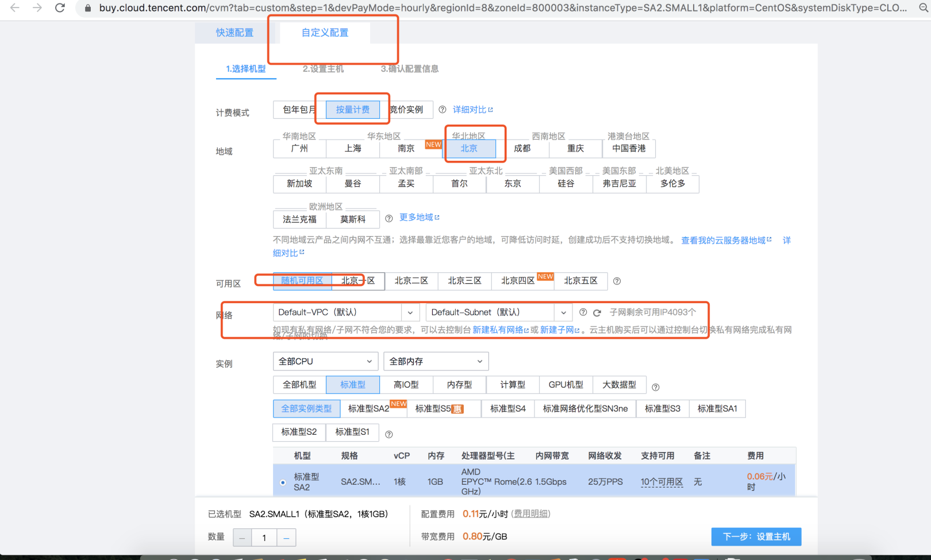Select the 标准型 SA2 row radio button
Viewport: 931px width, 560px height.
pyautogui.click(x=283, y=482)
